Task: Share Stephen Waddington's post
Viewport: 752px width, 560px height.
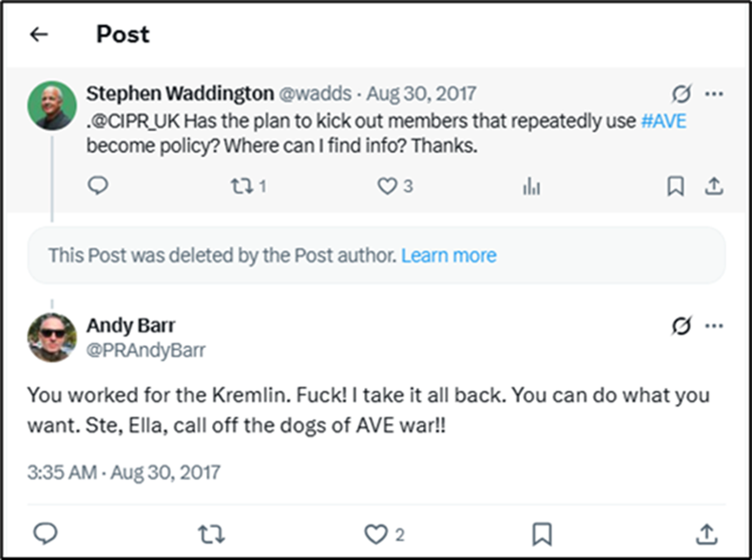Action: coord(713,186)
